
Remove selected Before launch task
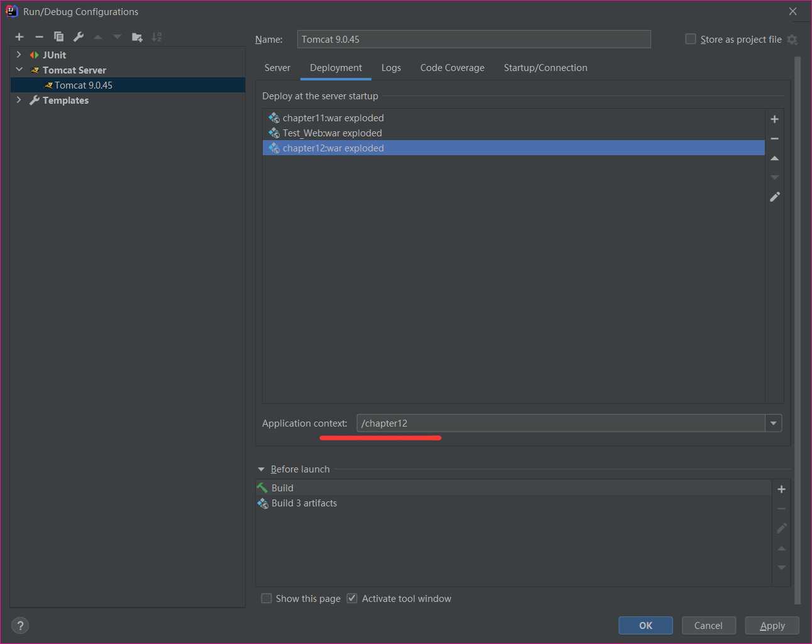tap(781, 509)
